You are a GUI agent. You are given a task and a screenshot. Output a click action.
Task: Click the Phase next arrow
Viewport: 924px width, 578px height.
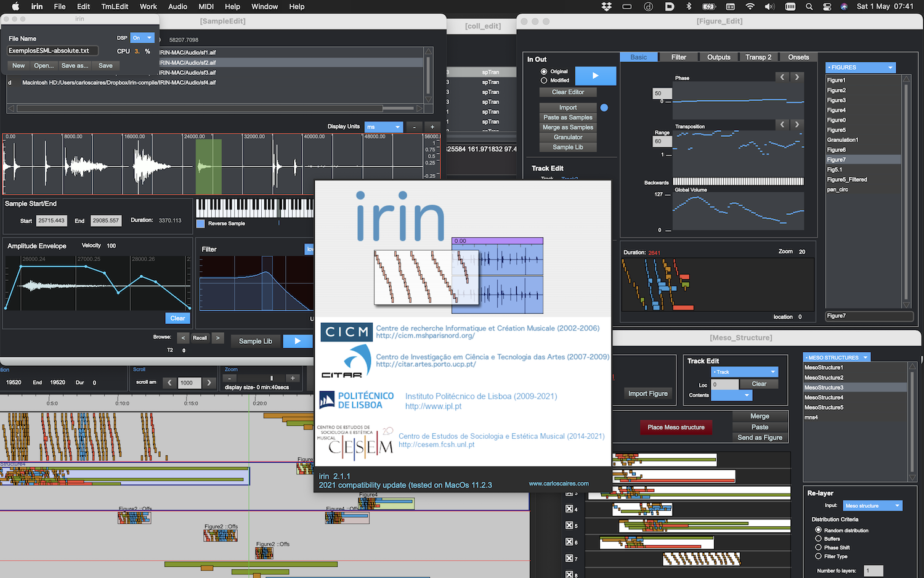point(796,77)
